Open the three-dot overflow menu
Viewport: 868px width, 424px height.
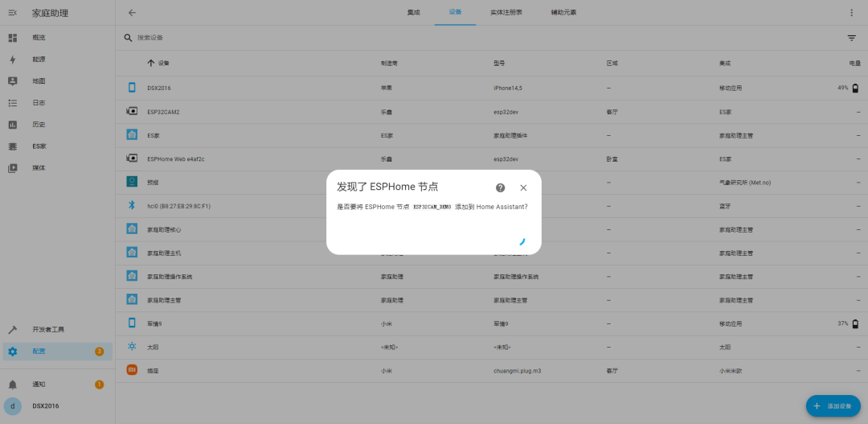(851, 13)
